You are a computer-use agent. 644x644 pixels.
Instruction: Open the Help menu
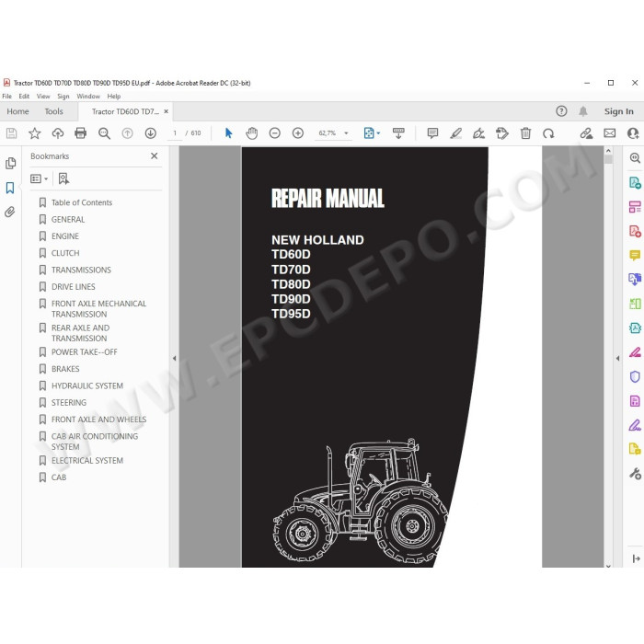(114, 96)
